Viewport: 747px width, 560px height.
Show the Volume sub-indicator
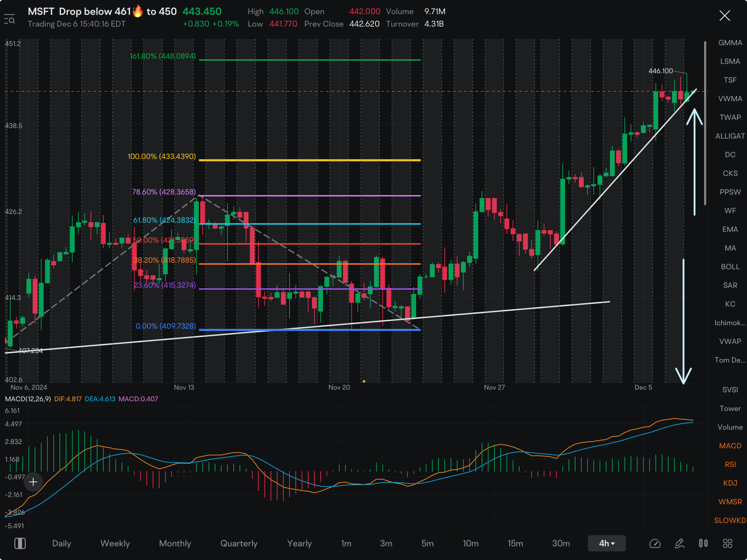pos(730,427)
